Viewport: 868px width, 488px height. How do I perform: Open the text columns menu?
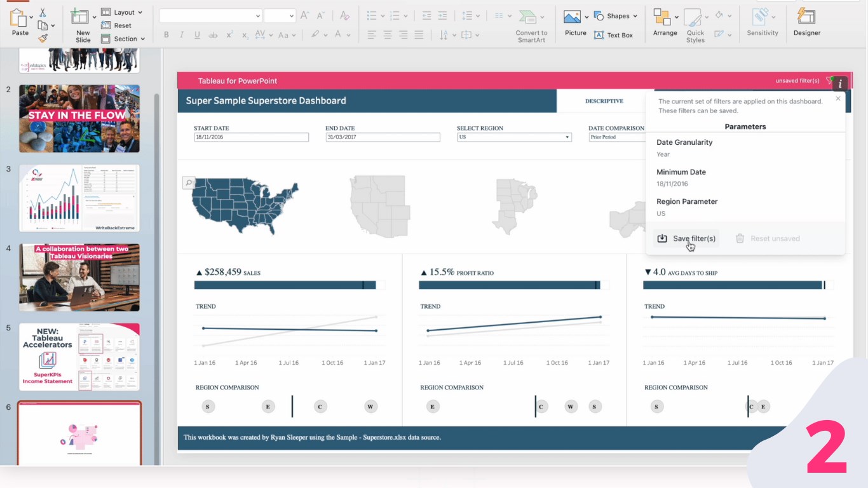[502, 16]
